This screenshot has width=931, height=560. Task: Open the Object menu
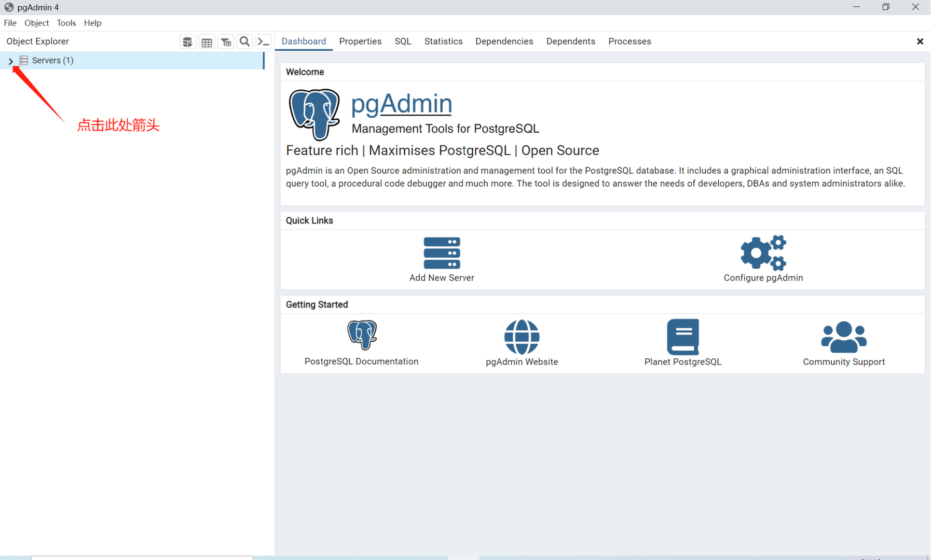click(x=36, y=23)
